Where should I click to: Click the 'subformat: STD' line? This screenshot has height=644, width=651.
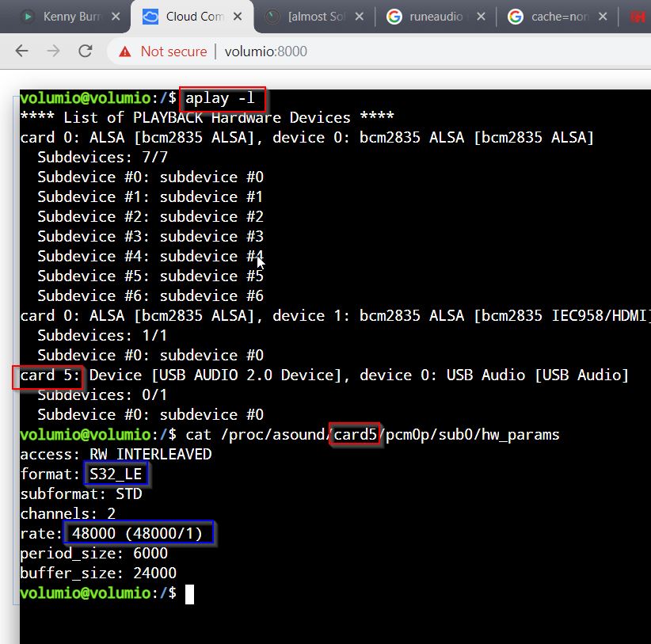pos(81,494)
